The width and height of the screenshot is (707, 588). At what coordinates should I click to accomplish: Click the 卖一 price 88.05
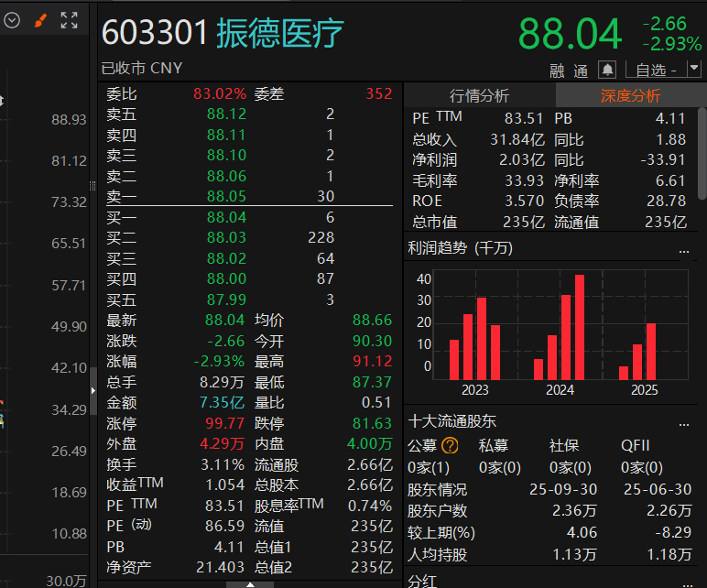[x=226, y=196]
